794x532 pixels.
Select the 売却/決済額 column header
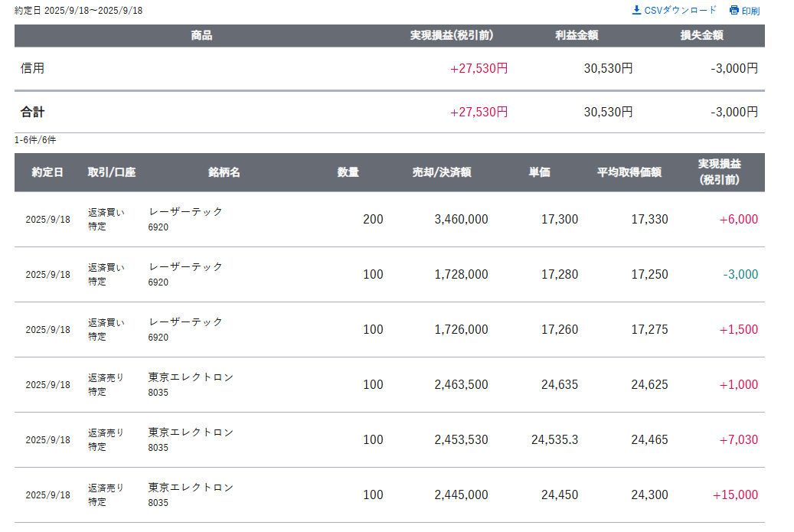[442, 172]
